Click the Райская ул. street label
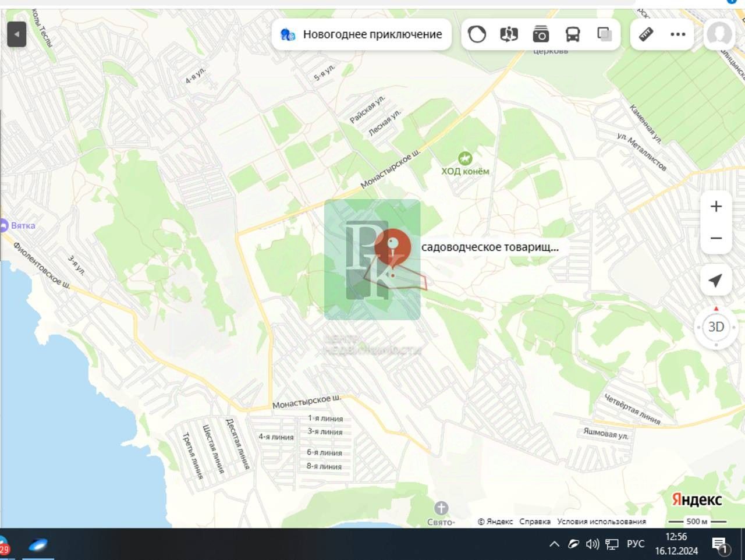The width and height of the screenshot is (745, 560). (x=367, y=109)
